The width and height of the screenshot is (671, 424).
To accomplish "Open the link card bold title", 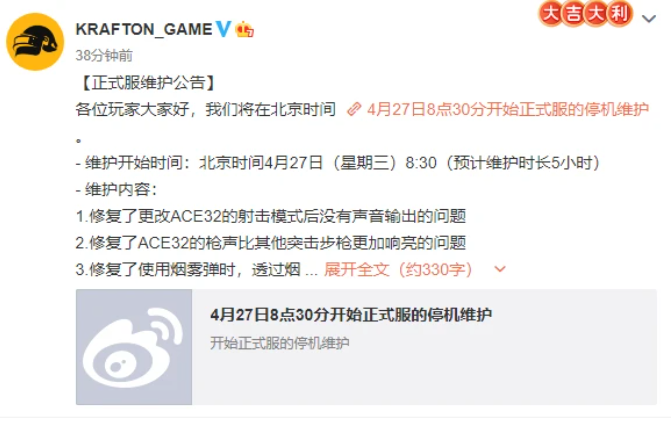I will 351,315.
